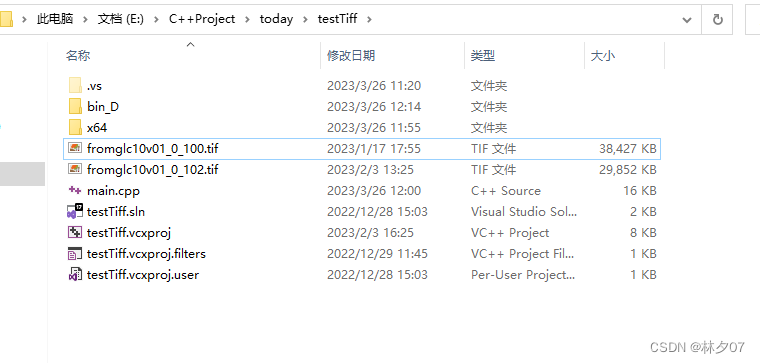This screenshot has height=363, width=760.
Task: Expand the chevron after C++Project breadcrumb
Action: tap(247, 19)
